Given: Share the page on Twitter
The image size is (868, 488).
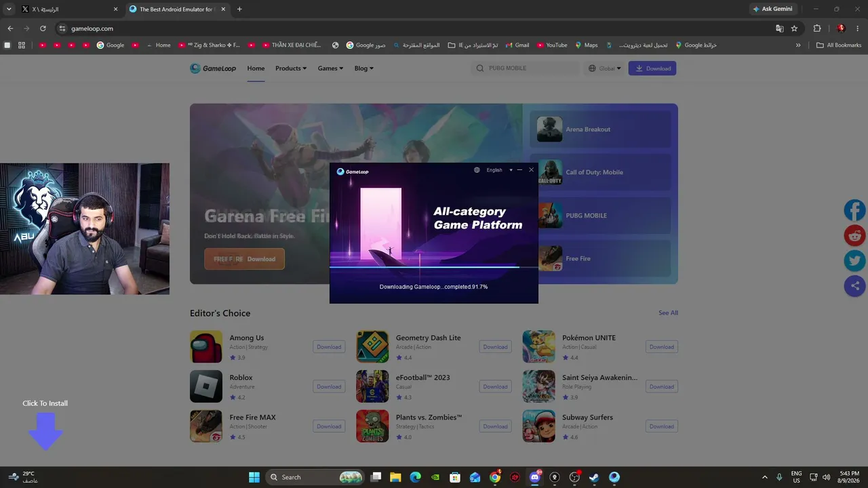Looking at the screenshot, I should point(854,260).
